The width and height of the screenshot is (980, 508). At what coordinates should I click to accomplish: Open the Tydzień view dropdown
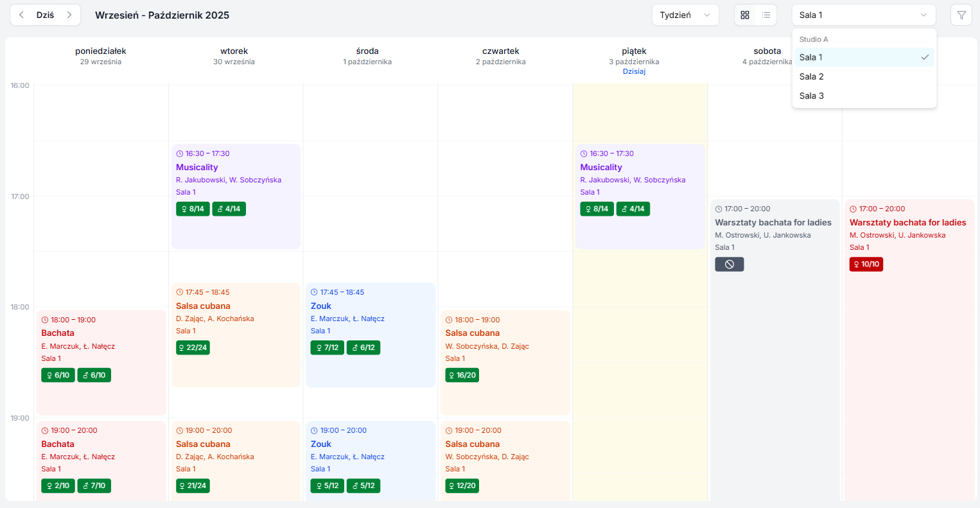[685, 15]
